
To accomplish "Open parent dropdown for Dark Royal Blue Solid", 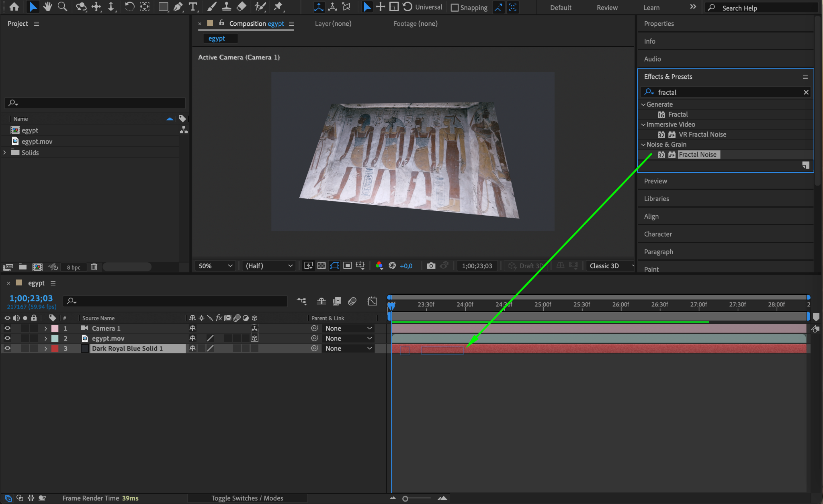I will coord(348,349).
